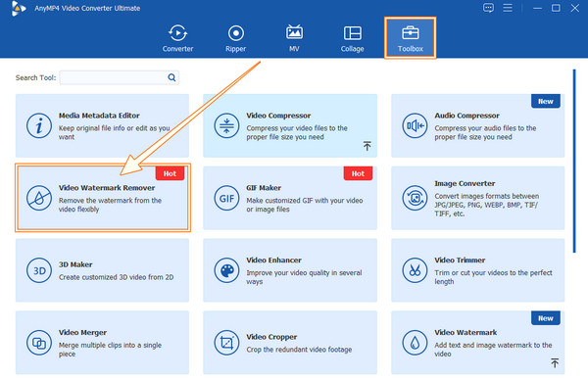Open the feedback chat icon in title bar
588x379 pixels.
[x=488, y=8]
